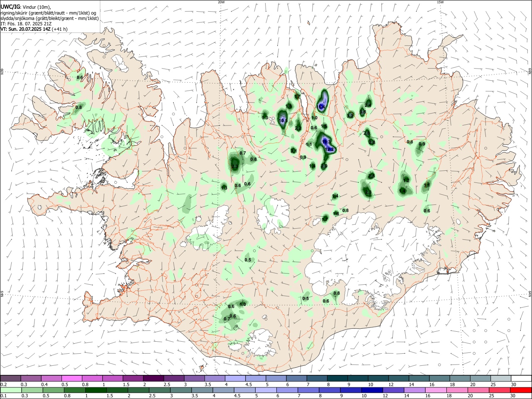Click the 'UWC/IG: Vindur (10m),' title line

(x=25, y=7)
